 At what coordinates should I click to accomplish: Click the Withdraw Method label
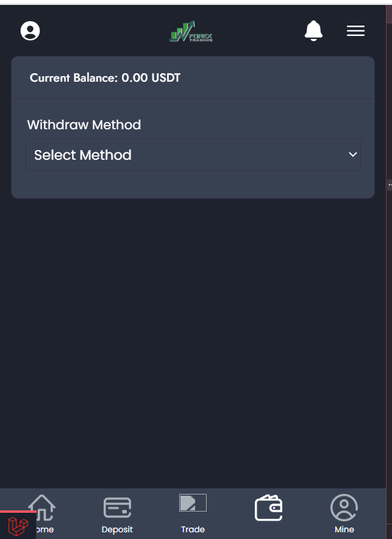(x=84, y=125)
